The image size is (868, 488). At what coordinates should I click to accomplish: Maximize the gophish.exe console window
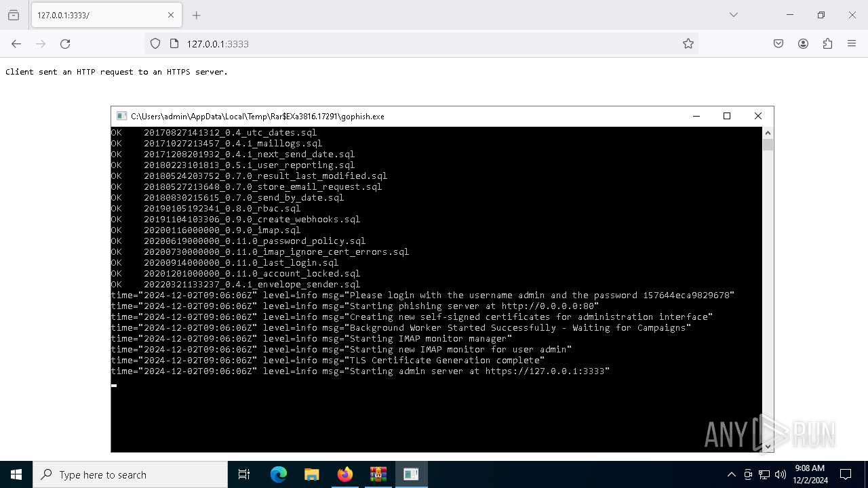pyautogui.click(x=727, y=116)
